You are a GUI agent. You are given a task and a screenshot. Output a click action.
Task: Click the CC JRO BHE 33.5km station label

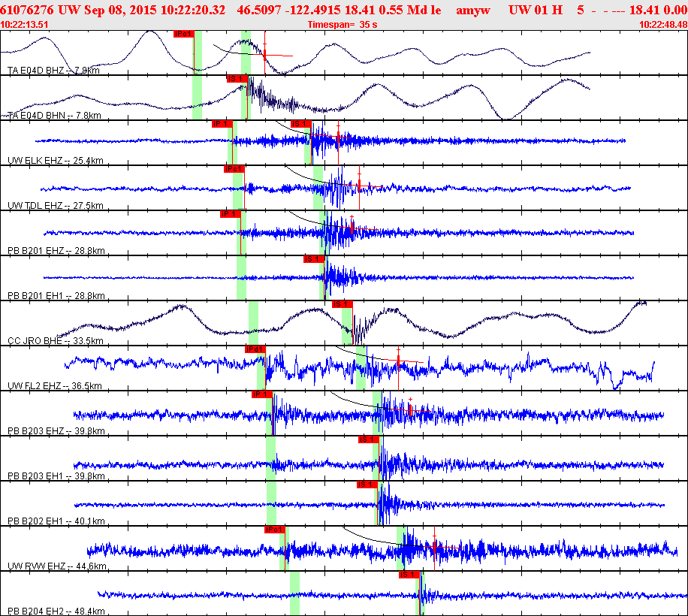coord(55,341)
